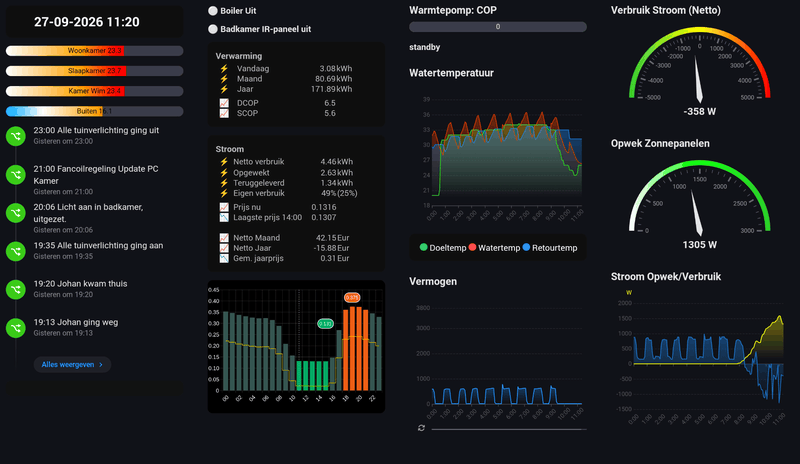Toggle Retourtemp series in the legend
The height and width of the screenshot is (464, 800).
click(550, 248)
